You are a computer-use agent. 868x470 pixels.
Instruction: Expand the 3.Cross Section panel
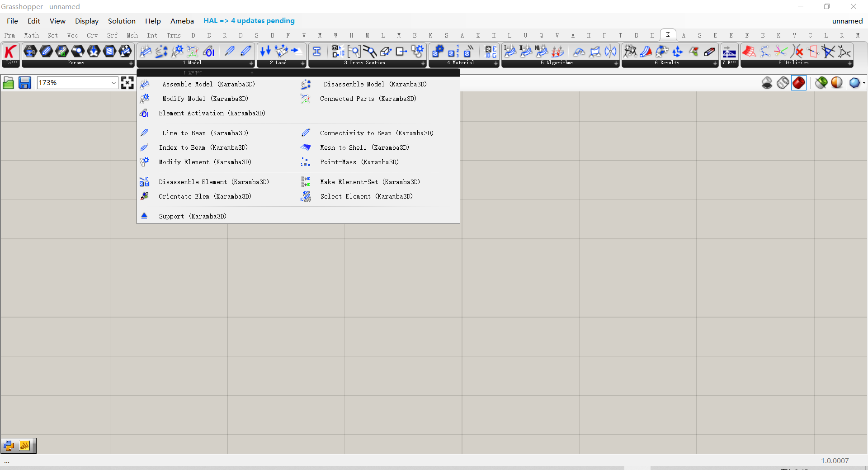423,63
